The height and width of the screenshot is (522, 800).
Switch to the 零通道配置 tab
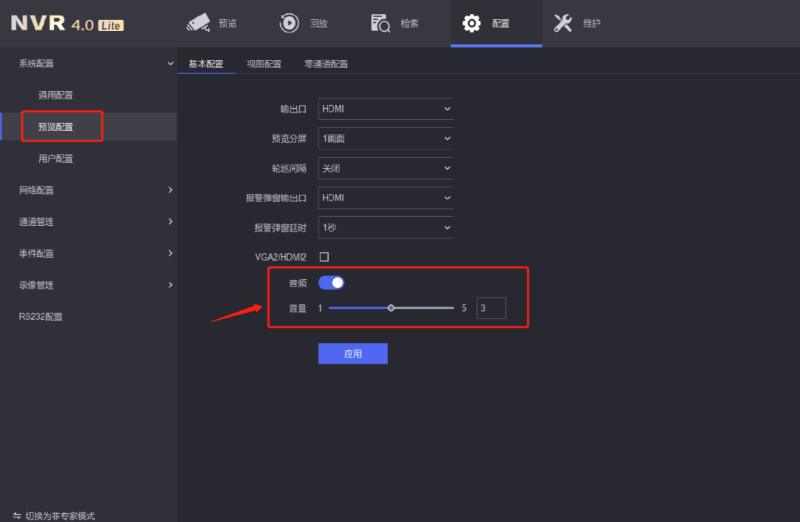coord(326,64)
